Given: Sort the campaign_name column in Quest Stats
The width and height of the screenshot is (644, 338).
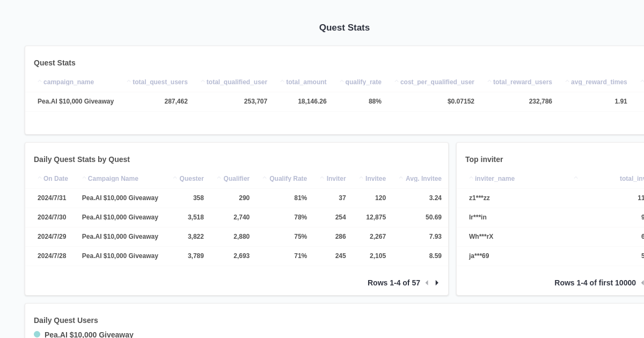Looking at the screenshot, I should (x=69, y=82).
